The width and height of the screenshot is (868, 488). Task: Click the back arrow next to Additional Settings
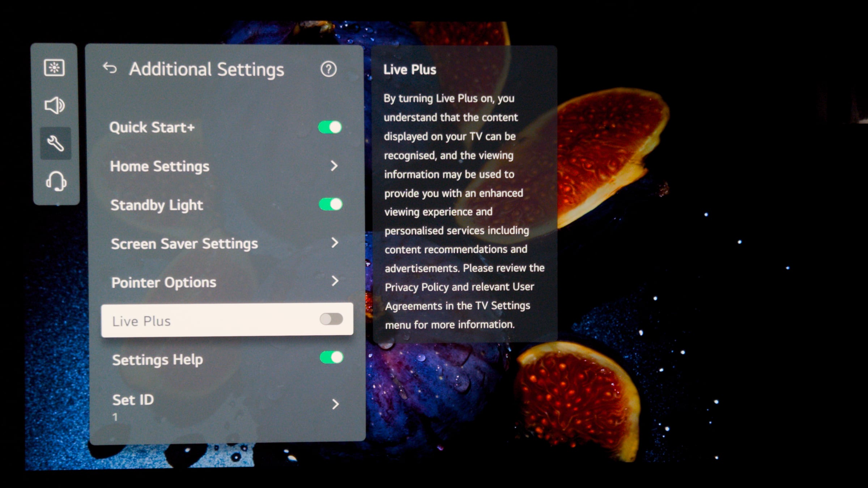pos(110,68)
